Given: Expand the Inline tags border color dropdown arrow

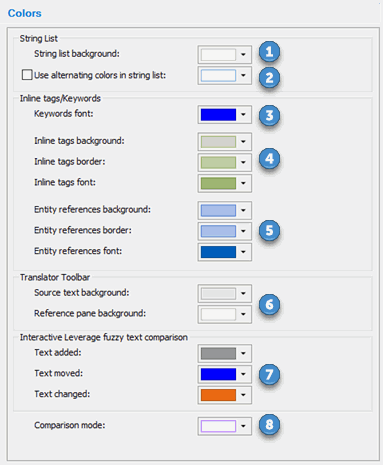Looking at the screenshot, I should point(243,162).
